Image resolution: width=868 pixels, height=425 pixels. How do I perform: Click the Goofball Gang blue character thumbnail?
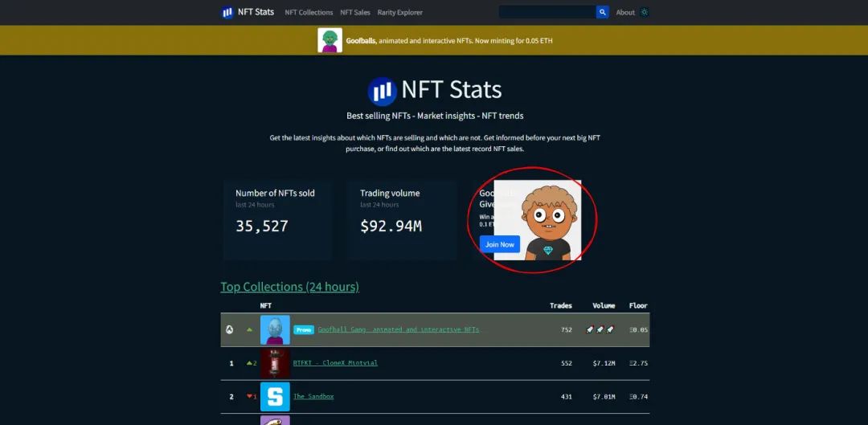click(275, 330)
